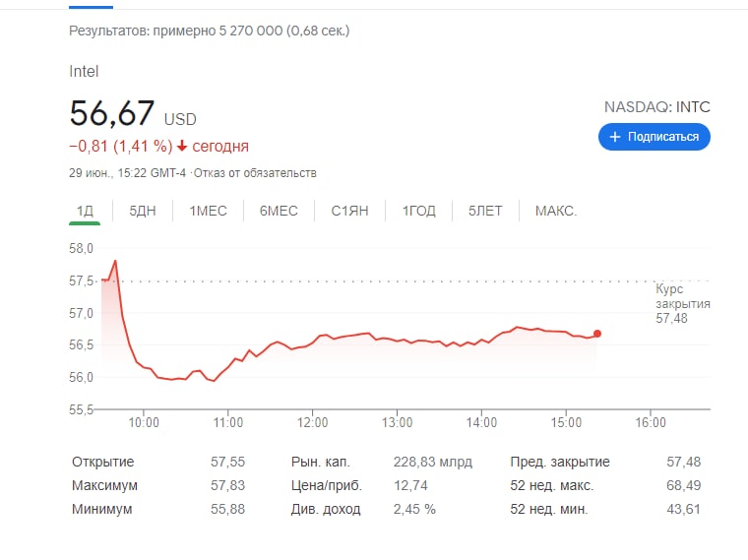
Task: Click the Открытие value 57,55
Action: pos(227,462)
